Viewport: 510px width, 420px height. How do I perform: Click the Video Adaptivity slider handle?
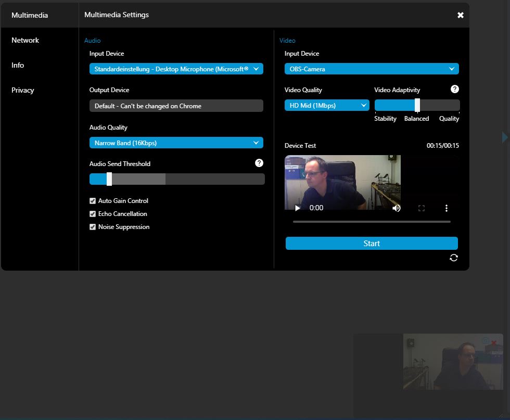[417, 105]
